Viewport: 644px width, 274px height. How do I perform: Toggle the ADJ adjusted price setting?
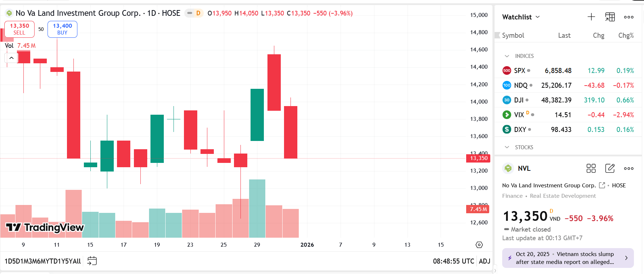[x=485, y=261]
